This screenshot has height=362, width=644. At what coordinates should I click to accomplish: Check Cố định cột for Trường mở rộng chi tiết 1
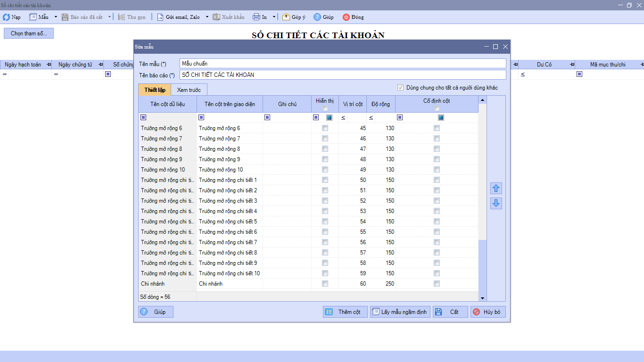click(437, 180)
